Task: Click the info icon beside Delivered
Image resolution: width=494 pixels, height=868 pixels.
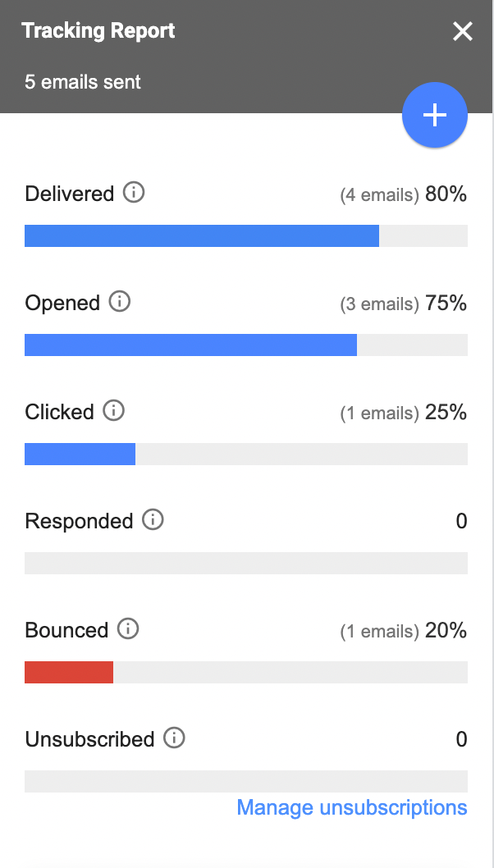Action: [134, 194]
